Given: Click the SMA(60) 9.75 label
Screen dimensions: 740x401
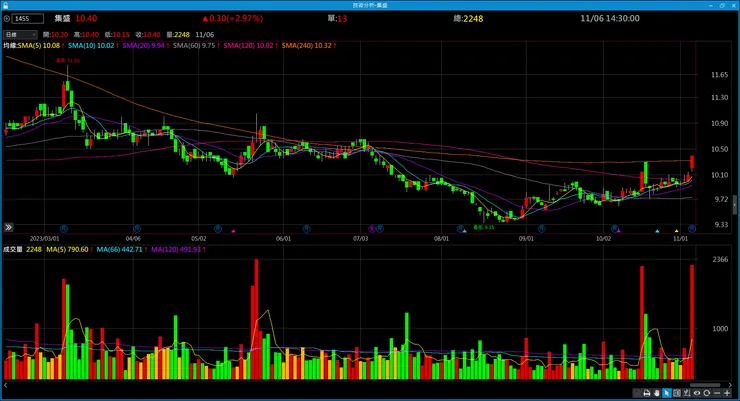Looking at the screenshot, I should click(x=193, y=46).
